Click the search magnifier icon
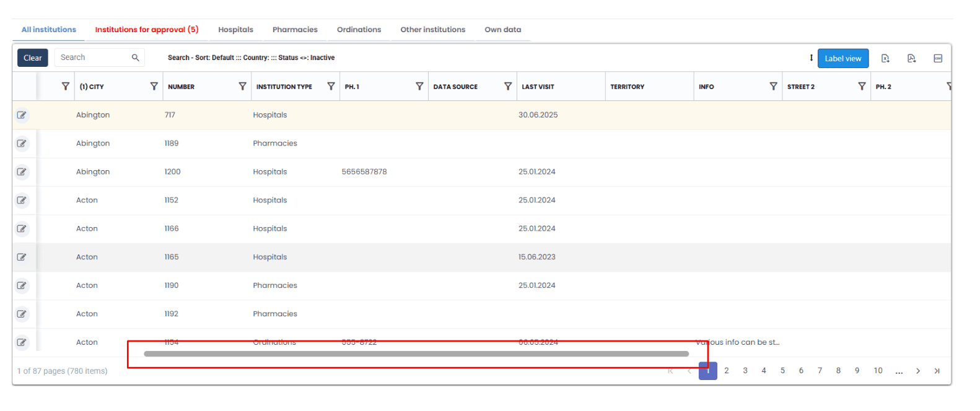Viewport: 980px width, 411px height. pos(135,58)
